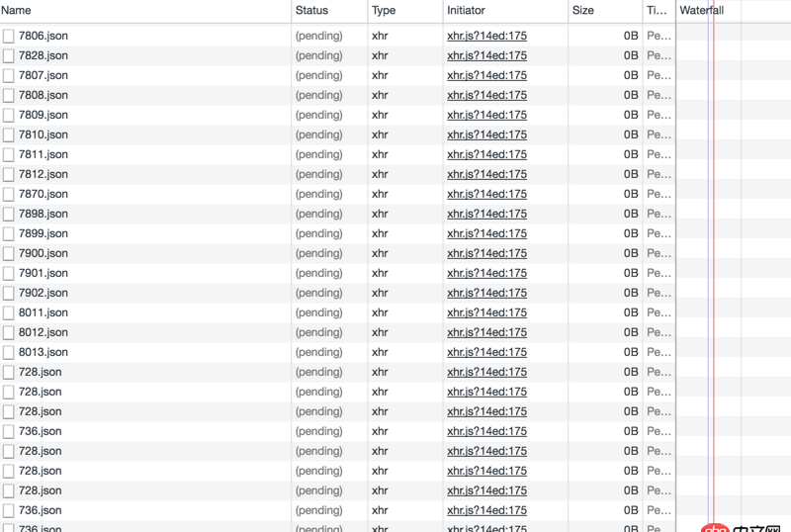This screenshot has height=532, width=791.
Task: Click the file icon beside 7828.json
Action: pyautogui.click(x=9, y=55)
